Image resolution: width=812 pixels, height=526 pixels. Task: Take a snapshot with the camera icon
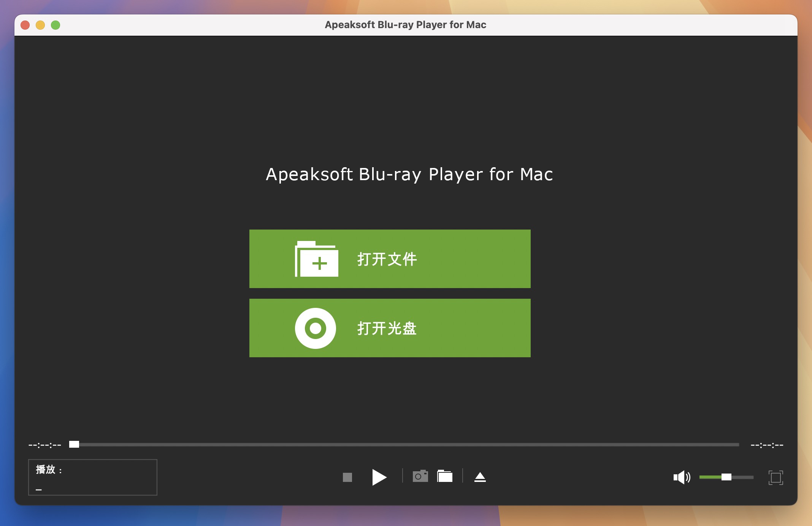pos(420,476)
